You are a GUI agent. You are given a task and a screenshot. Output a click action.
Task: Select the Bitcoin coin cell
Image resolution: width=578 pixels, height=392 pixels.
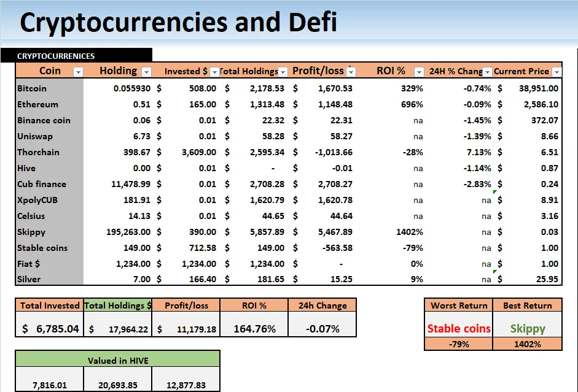(50, 88)
